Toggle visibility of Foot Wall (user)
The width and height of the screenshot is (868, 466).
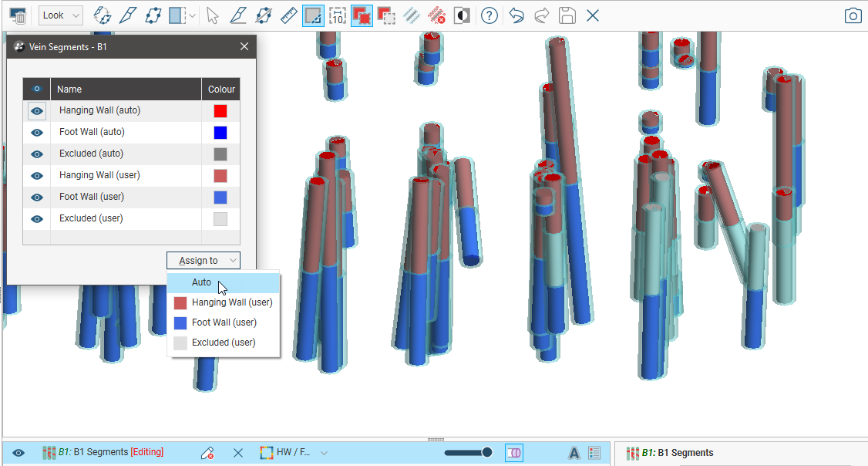[36, 198]
